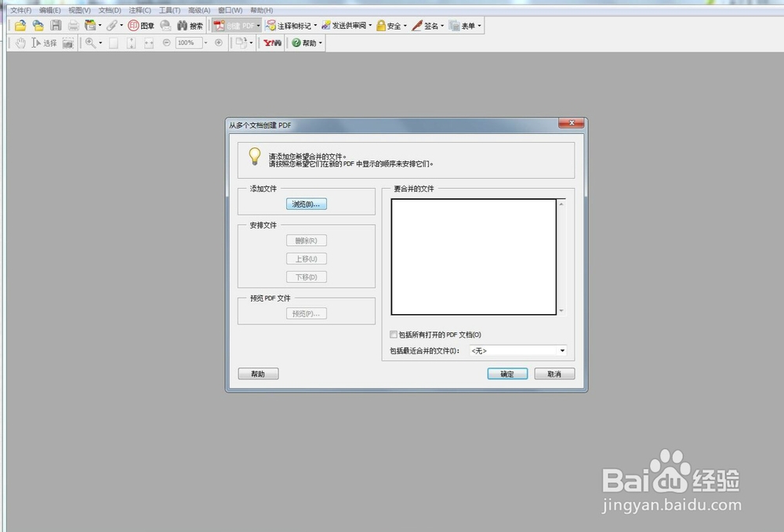784x532 pixels.
Task: Click the 取消 cancel button
Action: pos(554,375)
